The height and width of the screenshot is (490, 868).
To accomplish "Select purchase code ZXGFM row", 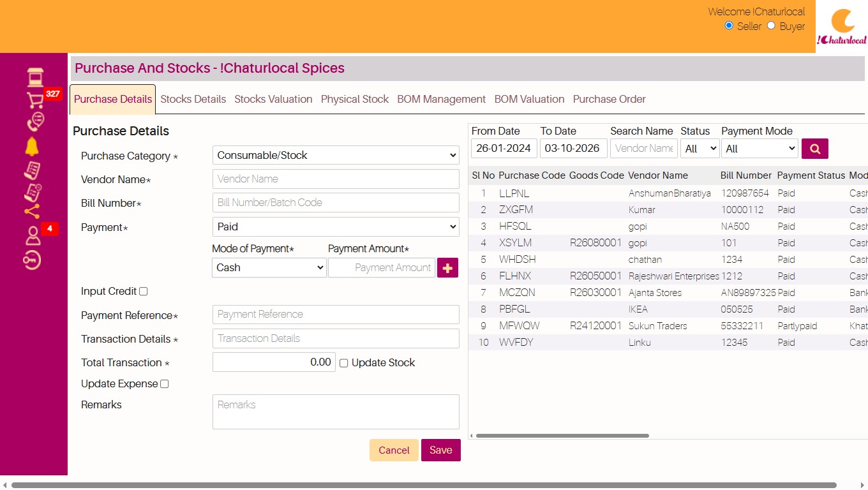I will pyautogui.click(x=516, y=210).
